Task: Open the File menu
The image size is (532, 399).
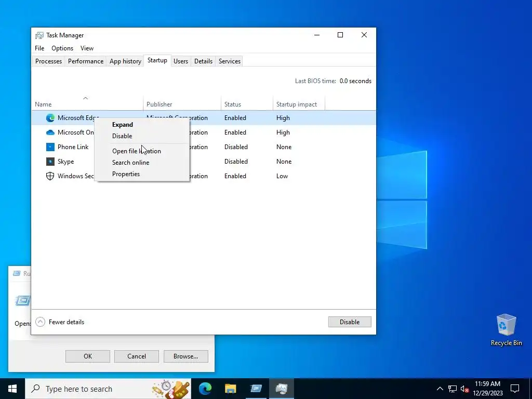Action: click(39, 48)
